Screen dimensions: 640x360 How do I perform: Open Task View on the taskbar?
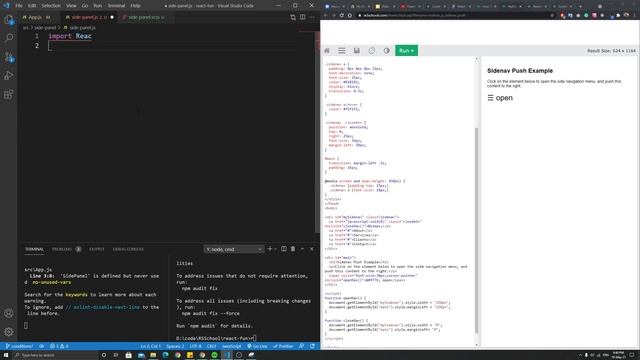[x=116, y=355]
